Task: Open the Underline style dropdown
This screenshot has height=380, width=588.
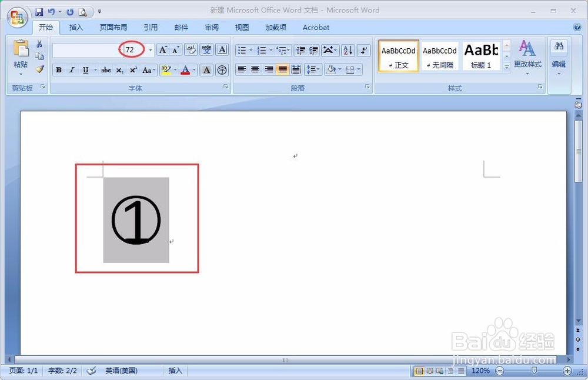Action: point(95,69)
